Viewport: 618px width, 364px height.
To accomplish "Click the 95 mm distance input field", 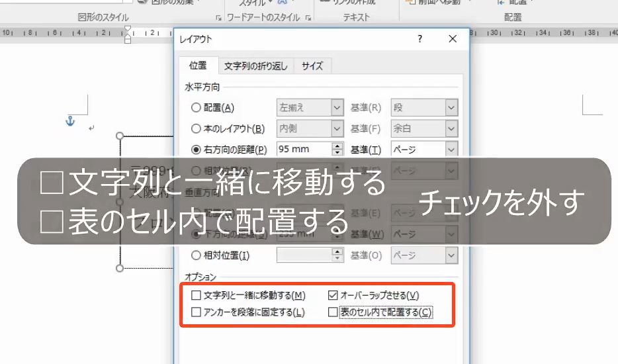I will 304,150.
